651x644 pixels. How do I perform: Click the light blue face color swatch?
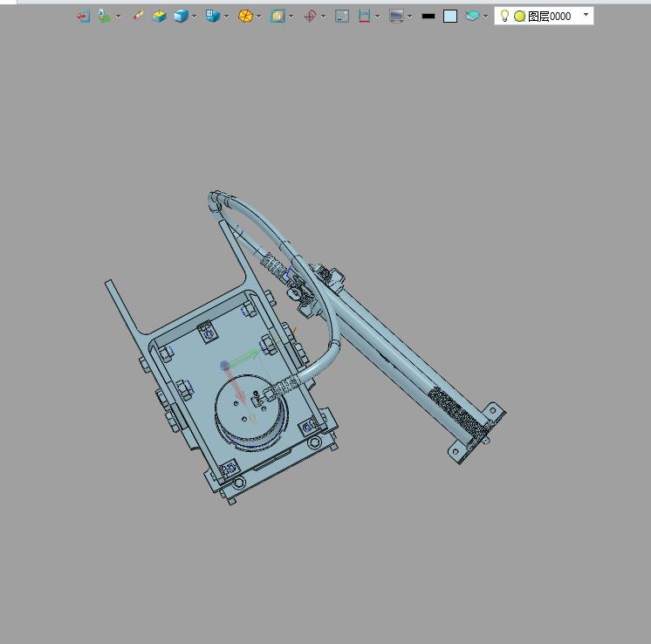[450, 17]
